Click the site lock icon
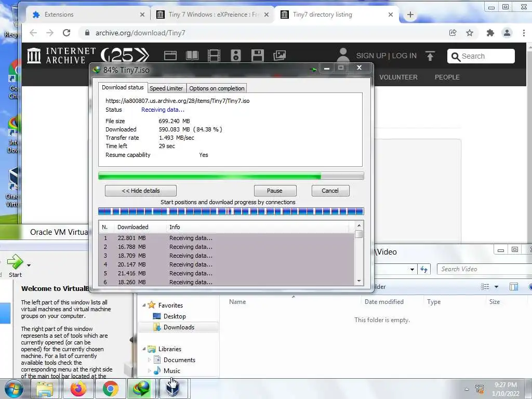 (x=87, y=33)
